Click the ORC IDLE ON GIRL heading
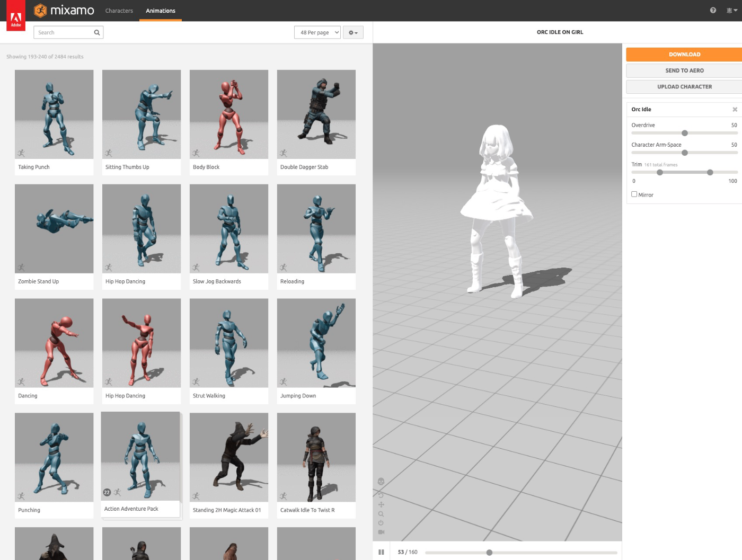Image resolution: width=742 pixels, height=560 pixels. coord(560,32)
